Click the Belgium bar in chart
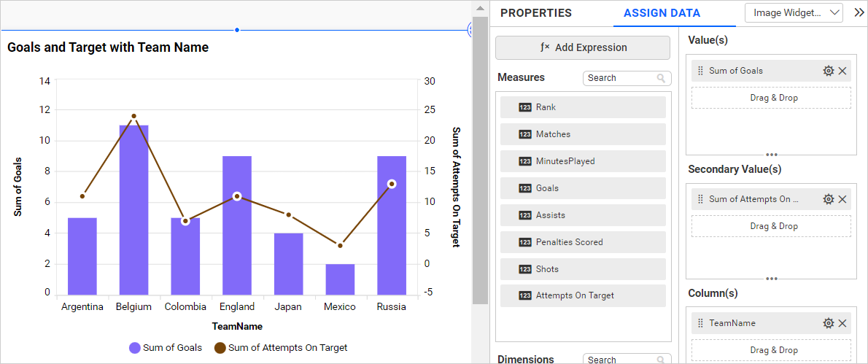This screenshot has height=364, width=868. click(x=134, y=210)
